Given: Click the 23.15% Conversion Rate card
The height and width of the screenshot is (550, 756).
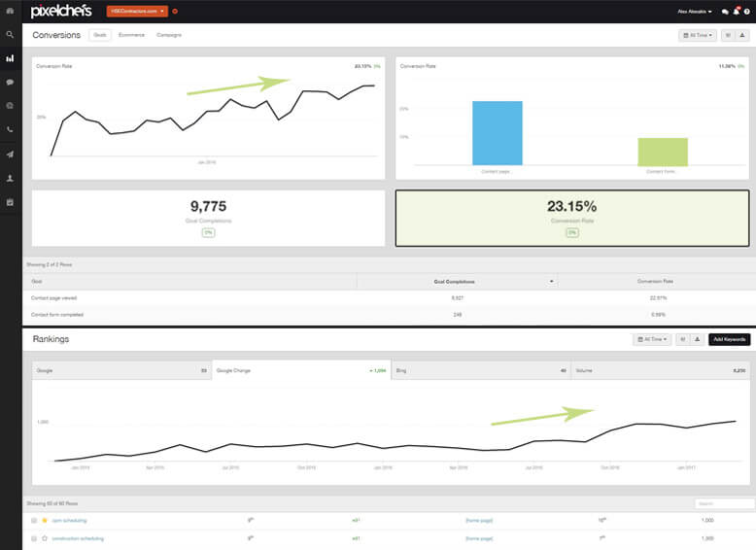Looking at the screenshot, I should point(572,218).
